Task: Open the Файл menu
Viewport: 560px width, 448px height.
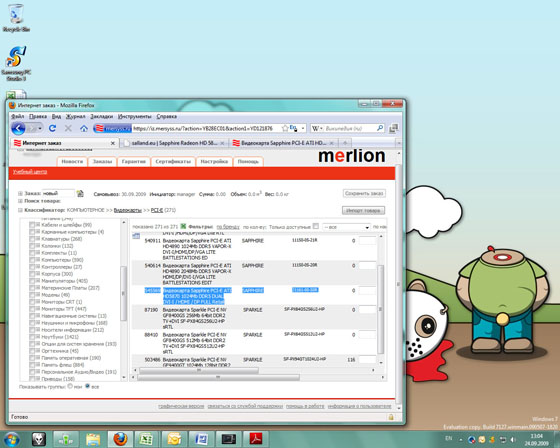Action: [18, 116]
